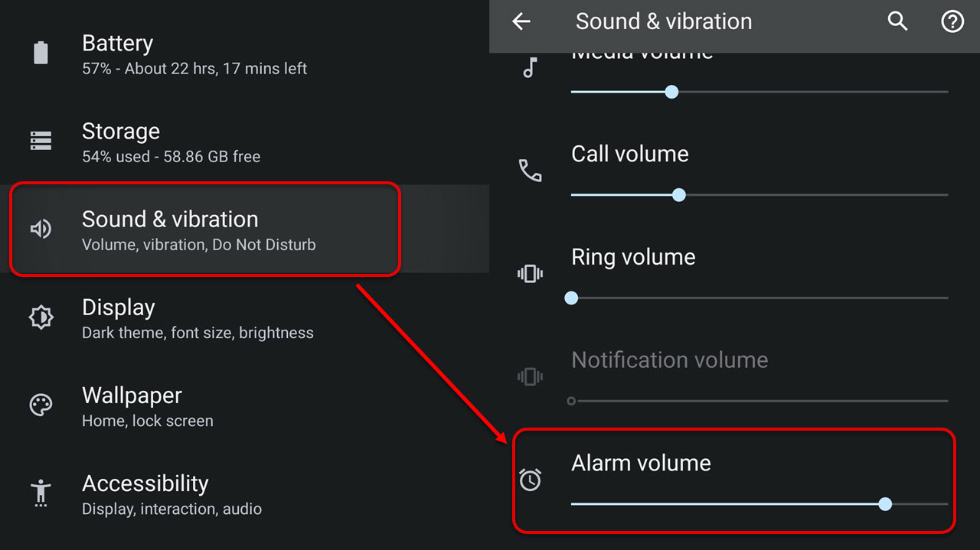980x550 pixels.
Task: Click the Display brightness icon
Action: (40, 317)
